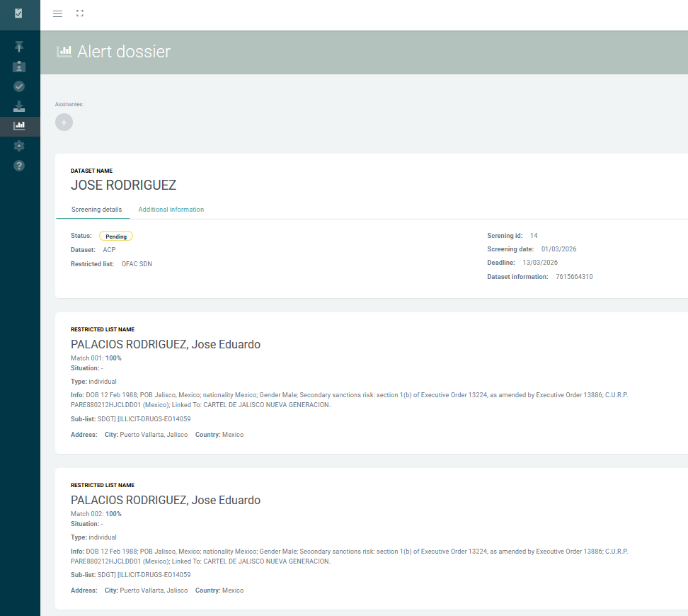
Task: Add an assignee with plus button
Action: point(64,122)
